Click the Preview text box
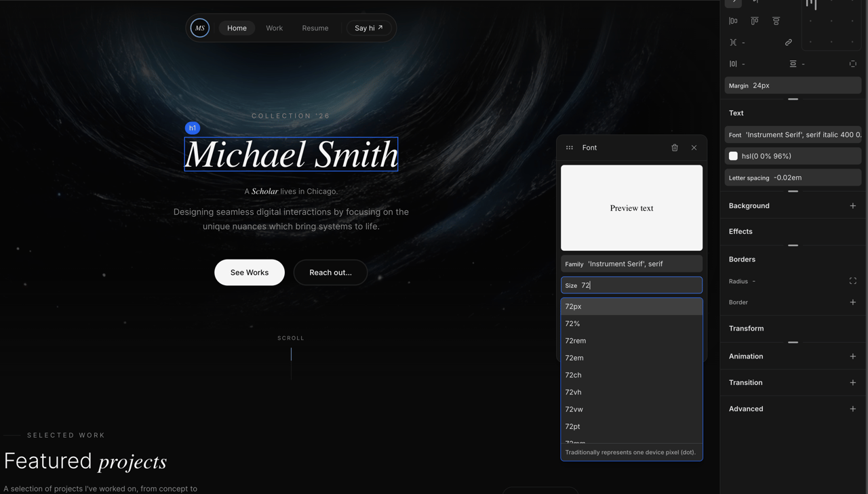 point(631,208)
